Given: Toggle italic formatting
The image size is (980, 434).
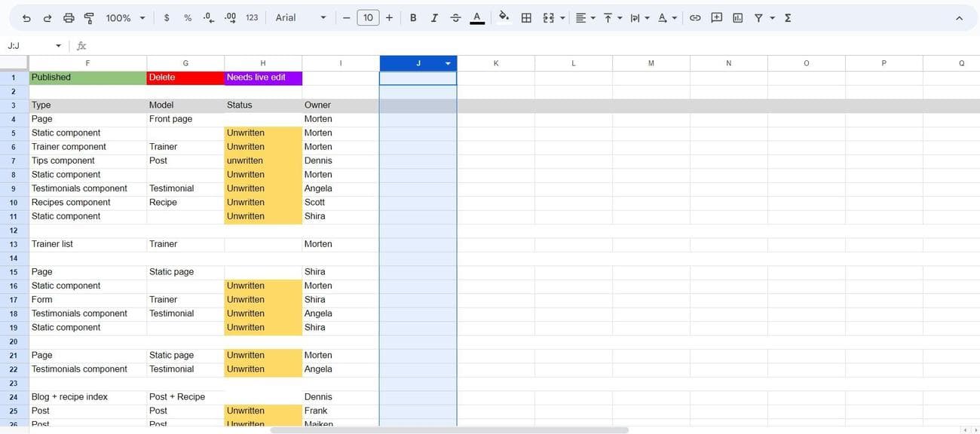Looking at the screenshot, I should pyautogui.click(x=434, y=18).
